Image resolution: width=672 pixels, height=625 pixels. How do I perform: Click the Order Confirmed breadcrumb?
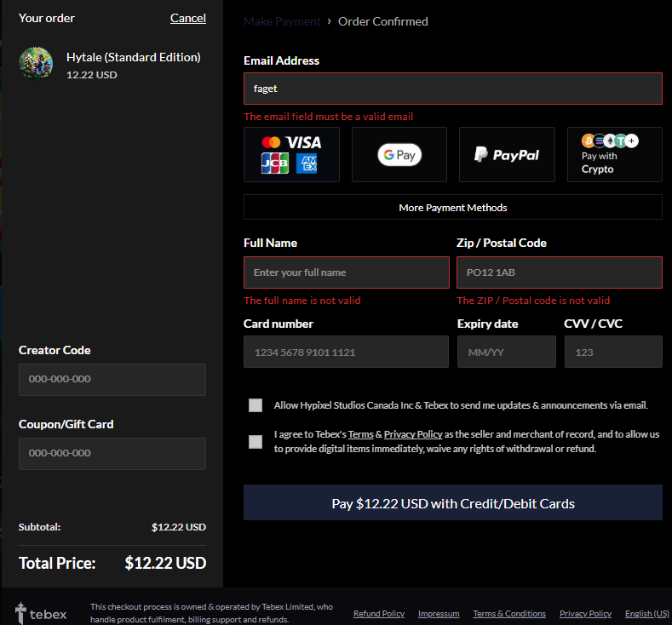(382, 21)
